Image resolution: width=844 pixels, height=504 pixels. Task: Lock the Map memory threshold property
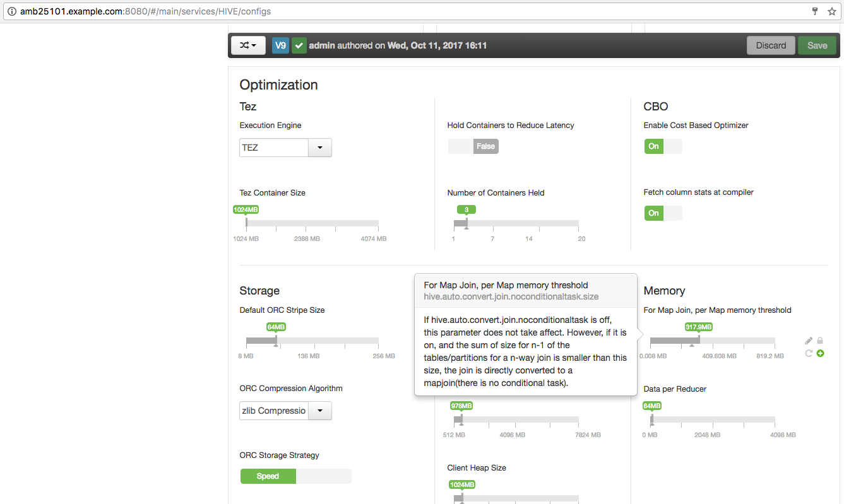pos(820,340)
